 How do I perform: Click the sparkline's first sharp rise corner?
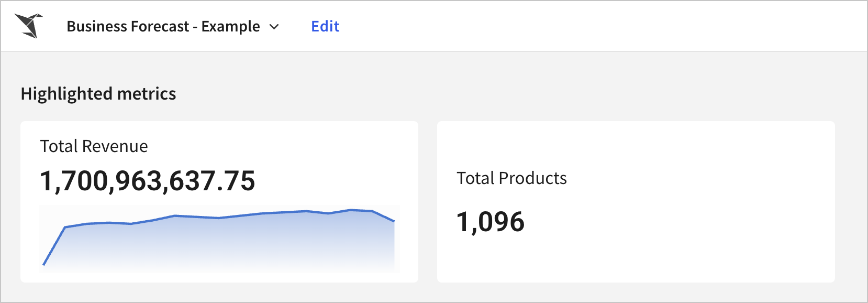coord(64,227)
